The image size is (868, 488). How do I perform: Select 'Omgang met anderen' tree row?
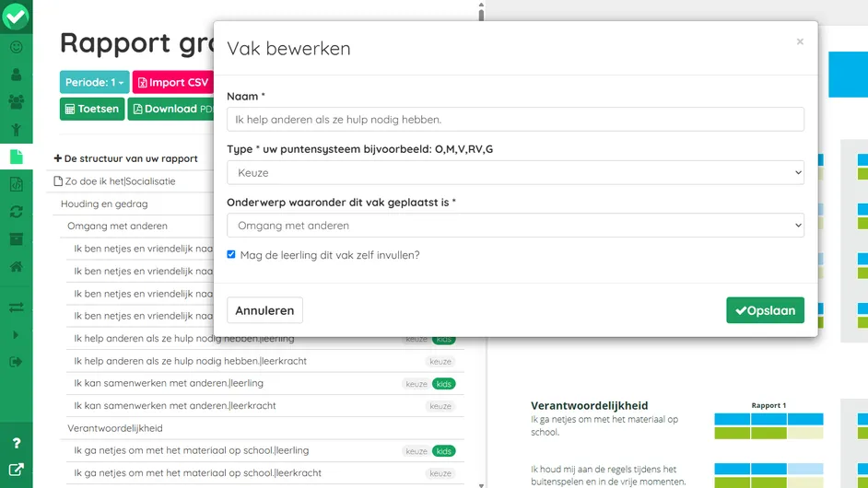coord(117,226)
